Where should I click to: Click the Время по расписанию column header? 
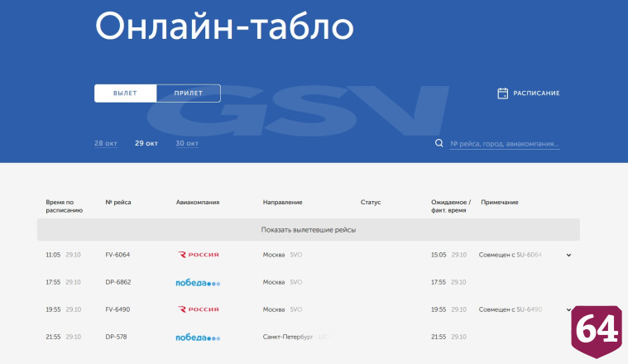click(64, 206)
